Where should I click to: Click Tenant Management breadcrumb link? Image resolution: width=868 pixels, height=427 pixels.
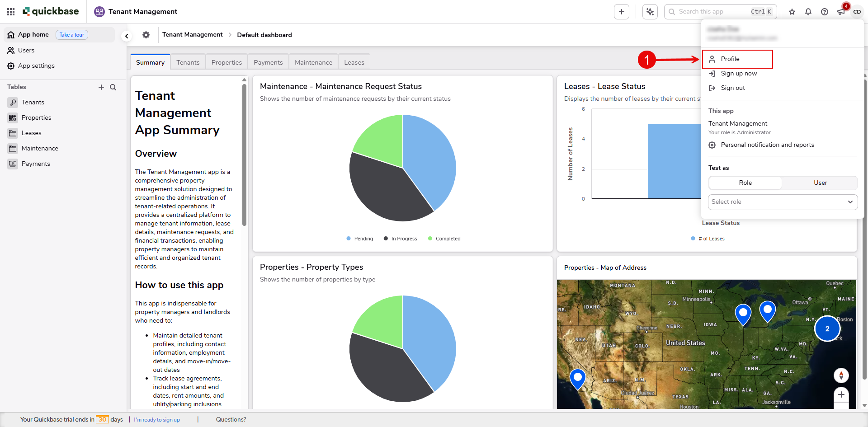(x=193, y=35)
